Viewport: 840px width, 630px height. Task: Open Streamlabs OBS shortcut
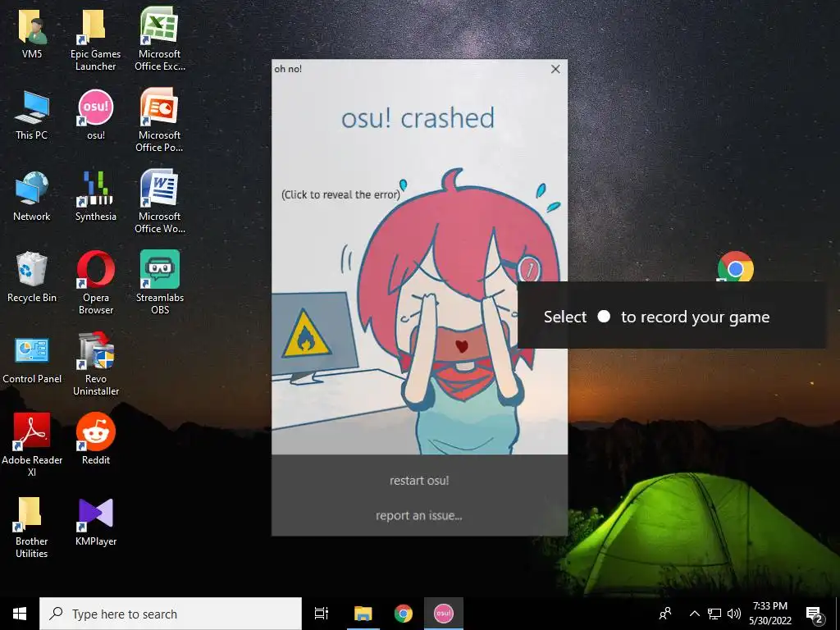[160, 283]
